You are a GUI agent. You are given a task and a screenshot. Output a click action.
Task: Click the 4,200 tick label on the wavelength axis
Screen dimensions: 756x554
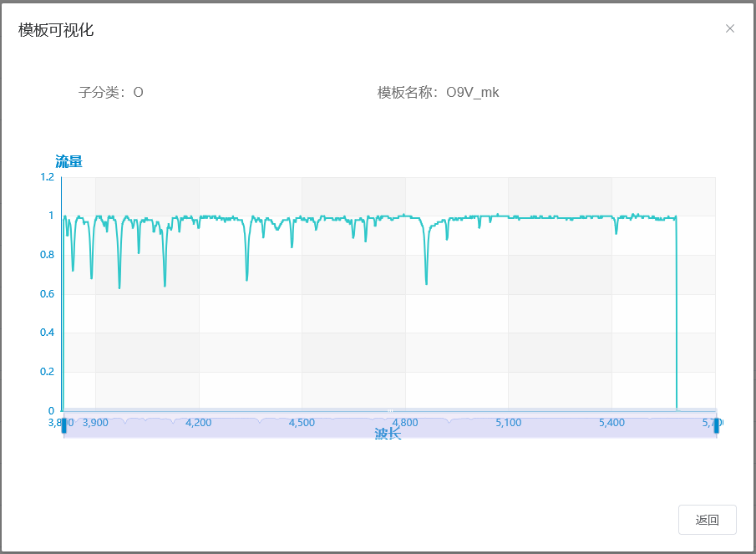[x=199, y=423]
